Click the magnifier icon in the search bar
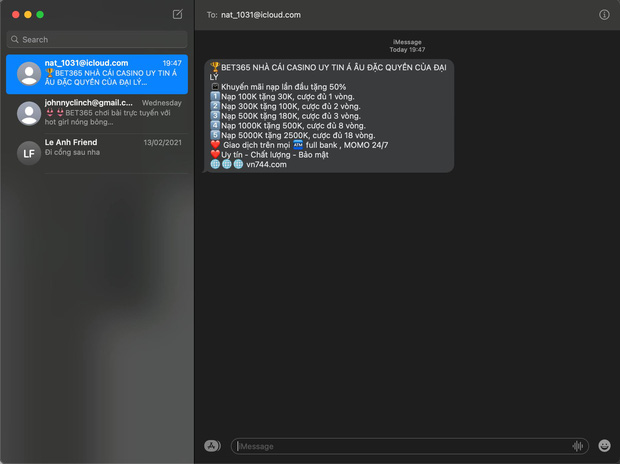The height and width of the screenshot is (464, 620). [x=14, y=40]
